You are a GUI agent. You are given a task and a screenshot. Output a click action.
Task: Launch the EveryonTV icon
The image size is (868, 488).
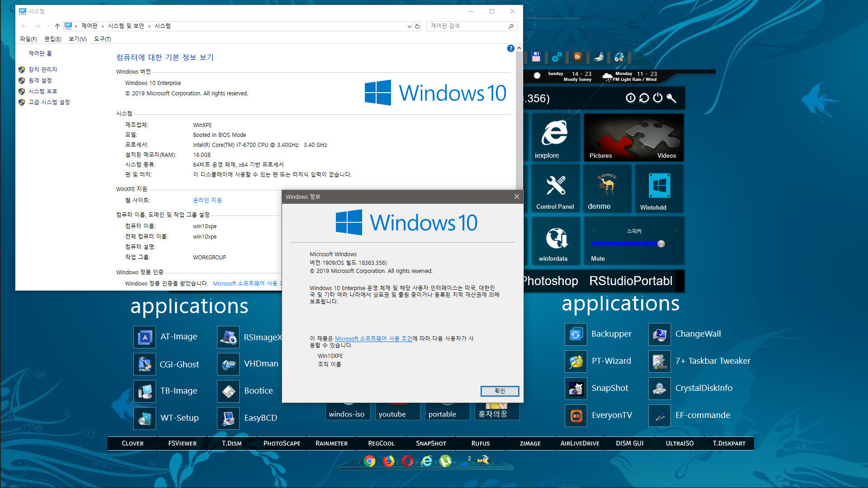576,416
